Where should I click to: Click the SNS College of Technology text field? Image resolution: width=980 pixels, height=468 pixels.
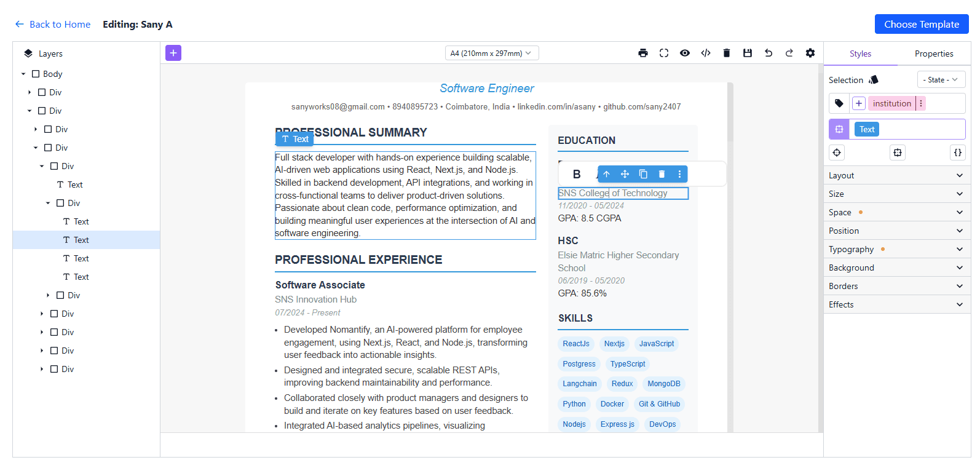pyautogui.click(x=623, y=193)
